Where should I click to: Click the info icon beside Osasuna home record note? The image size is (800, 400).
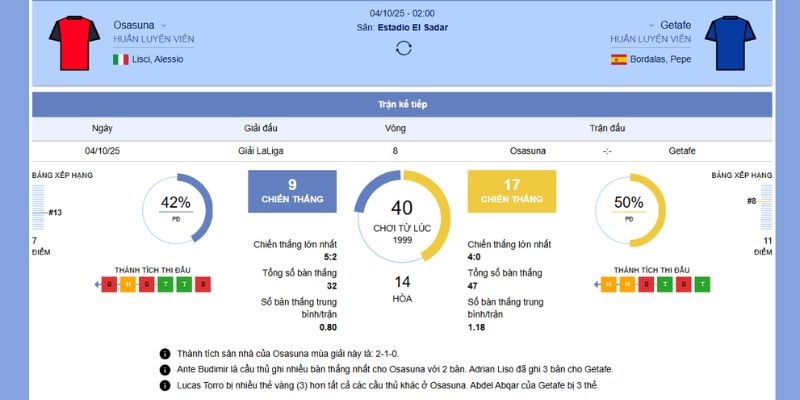click(164, 353)
